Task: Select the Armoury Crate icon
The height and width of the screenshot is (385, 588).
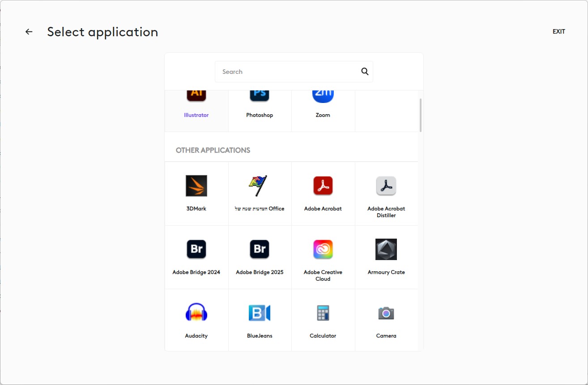Action: pyautogui.click(x=386, y=250)
